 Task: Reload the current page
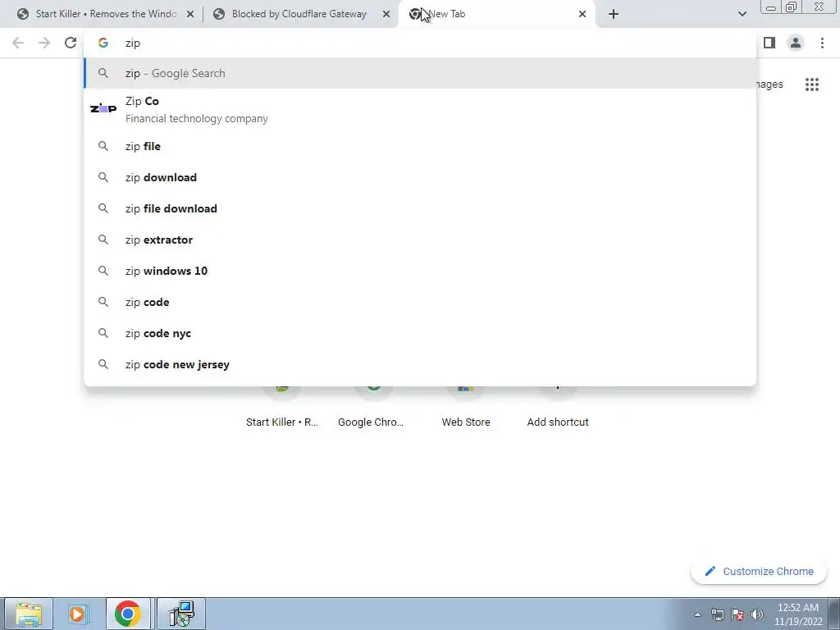(71, 43)
